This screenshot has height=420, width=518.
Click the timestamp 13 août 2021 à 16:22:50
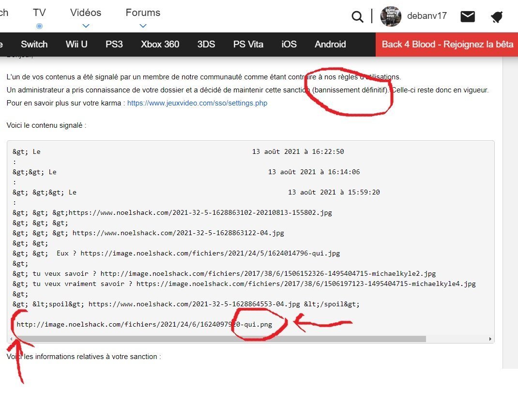(298, 151)
